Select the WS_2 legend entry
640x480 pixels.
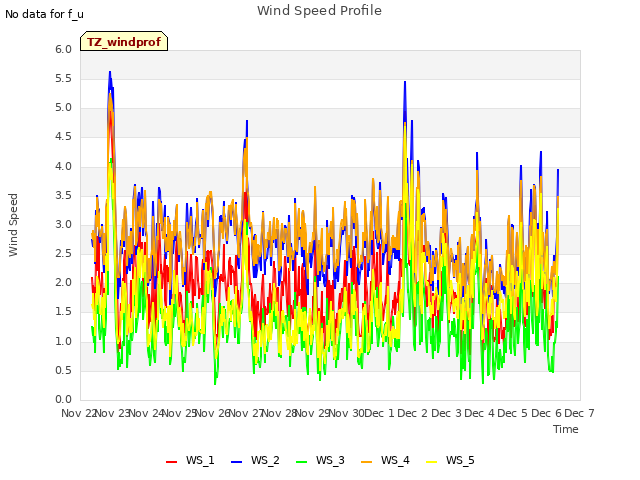tap(255, 460)
